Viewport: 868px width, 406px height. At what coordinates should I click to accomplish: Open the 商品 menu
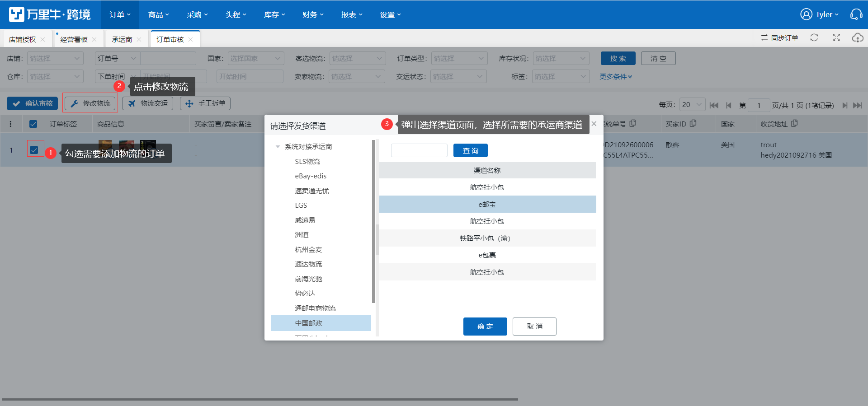[158, 14]
